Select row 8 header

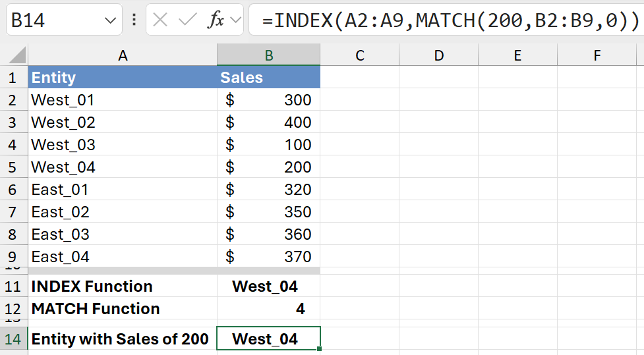14,234
